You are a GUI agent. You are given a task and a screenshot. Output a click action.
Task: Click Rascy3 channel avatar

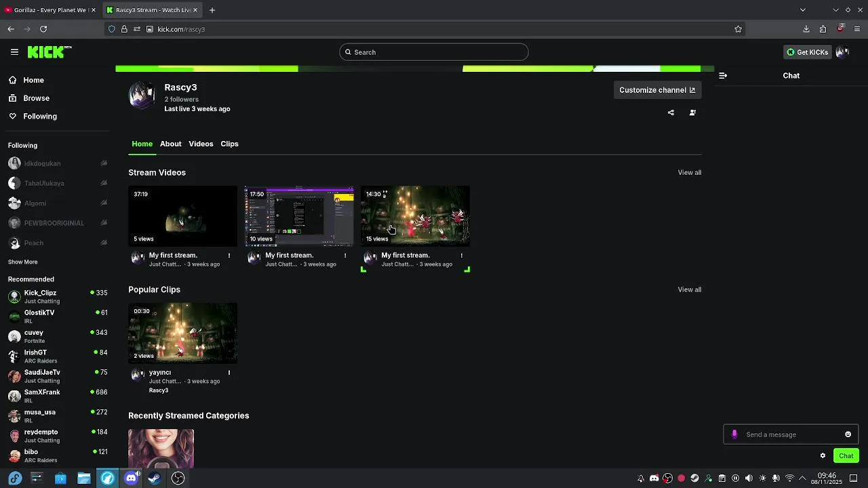tap(142, 96)
